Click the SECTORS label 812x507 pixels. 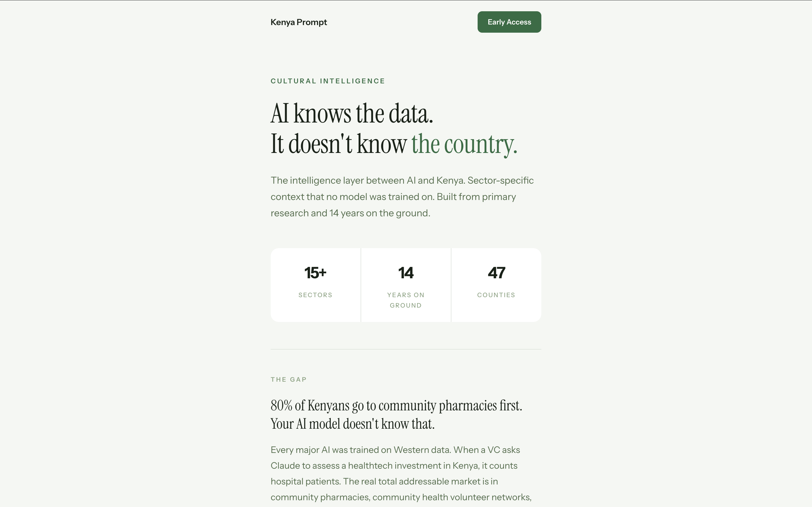[315, 295]
